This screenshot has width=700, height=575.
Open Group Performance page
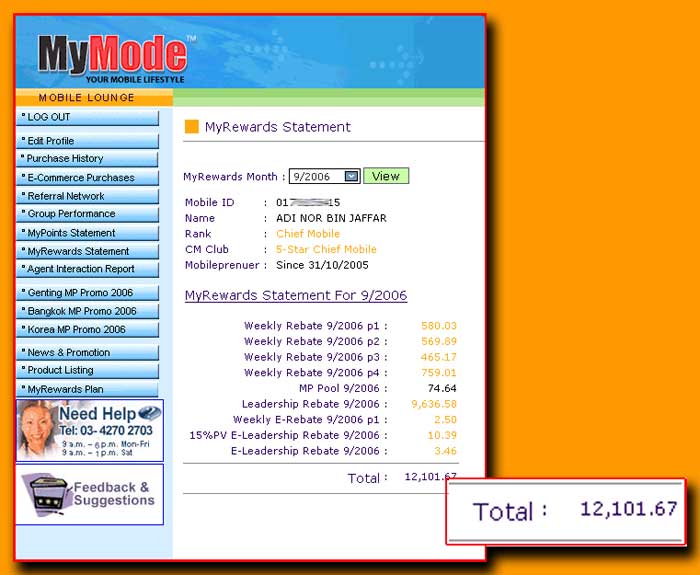point(87,214)
